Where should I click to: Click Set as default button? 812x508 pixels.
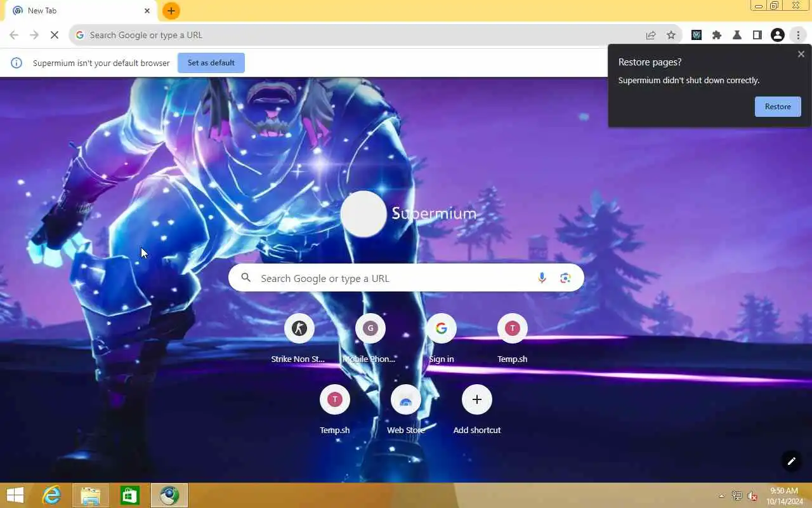[211, 63]
